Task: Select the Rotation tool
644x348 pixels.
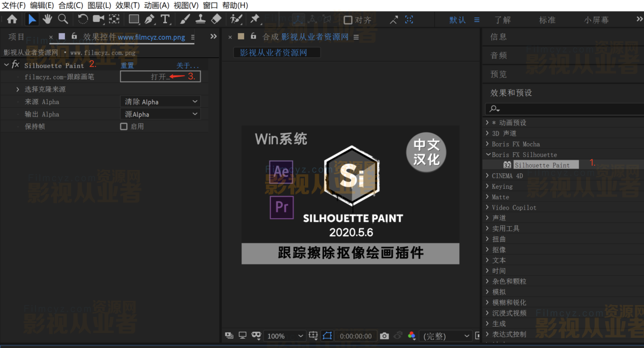Action: tap(83, 19)
